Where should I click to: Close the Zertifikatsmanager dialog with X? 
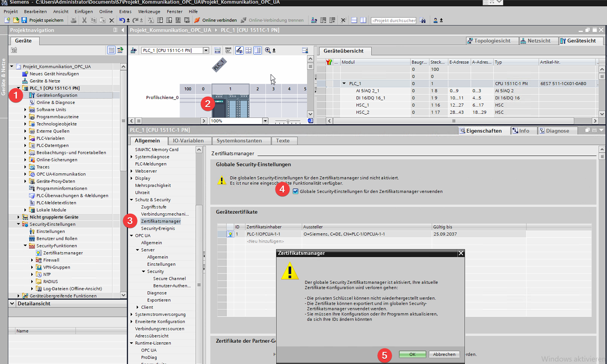point(461,253)
